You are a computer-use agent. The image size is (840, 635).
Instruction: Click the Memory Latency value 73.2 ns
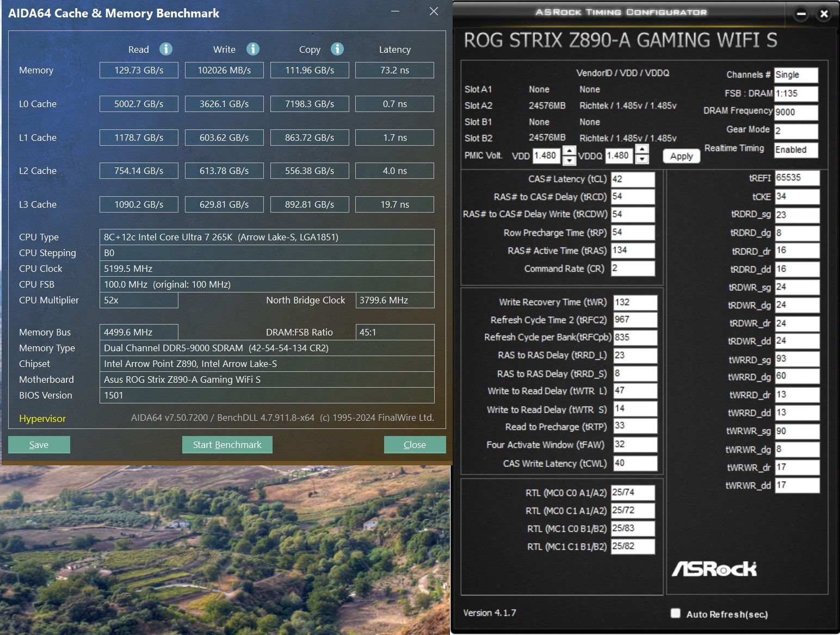pos(394,70)
